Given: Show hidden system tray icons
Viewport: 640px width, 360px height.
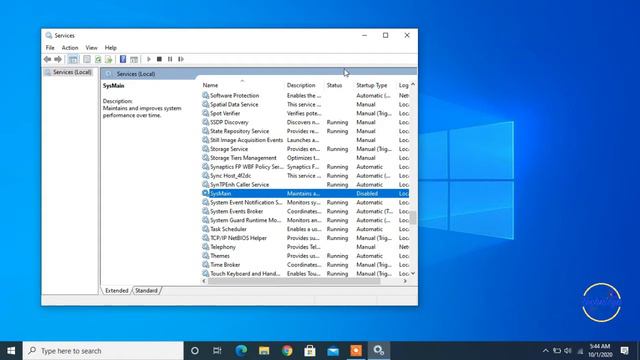Looking at the screenshot, I should (x=546, y=351).
